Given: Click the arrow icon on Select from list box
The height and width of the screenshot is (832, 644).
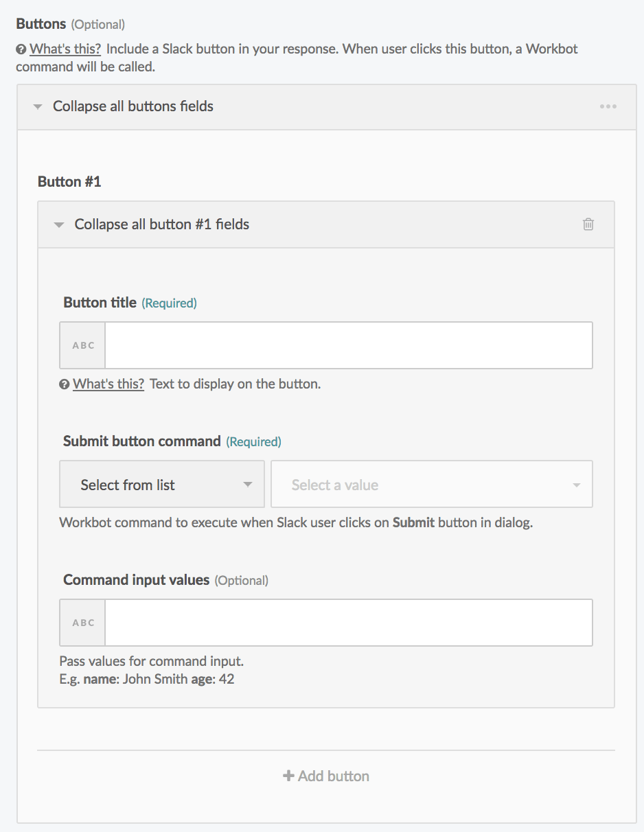Looking at the screenshot, I should pyautogui.click(x=247, y=484).
